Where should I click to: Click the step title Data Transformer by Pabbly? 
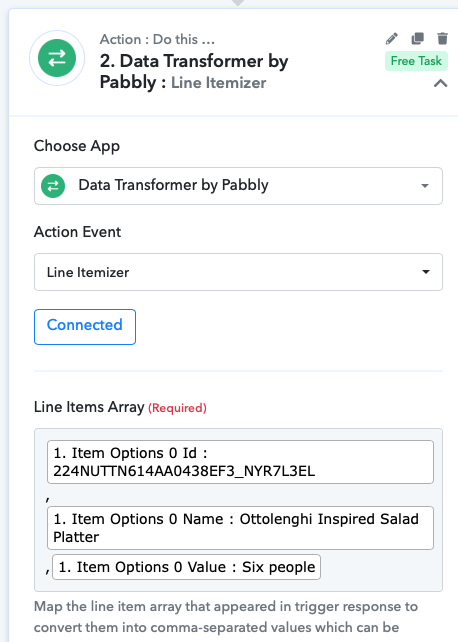click(194, 72)
